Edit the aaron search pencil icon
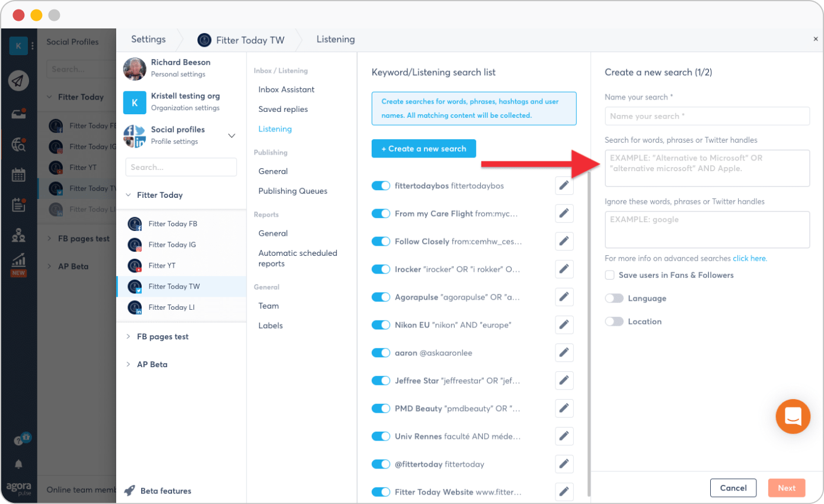This screenshot has height=504, width=824. [564, 353]
